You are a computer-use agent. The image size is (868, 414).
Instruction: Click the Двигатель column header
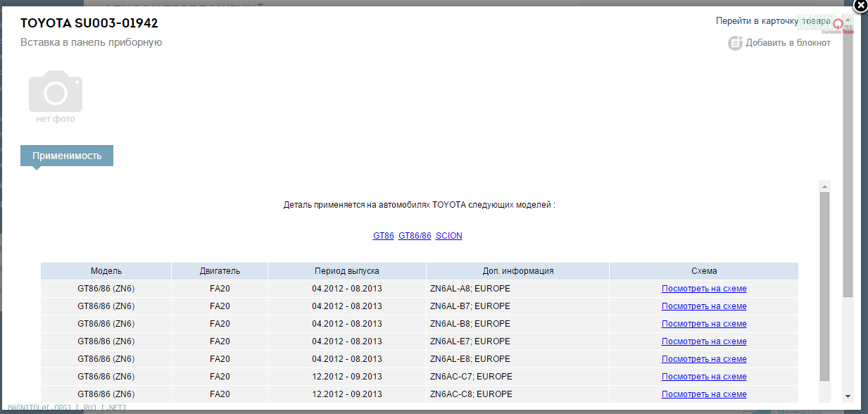tap(220, 271)
